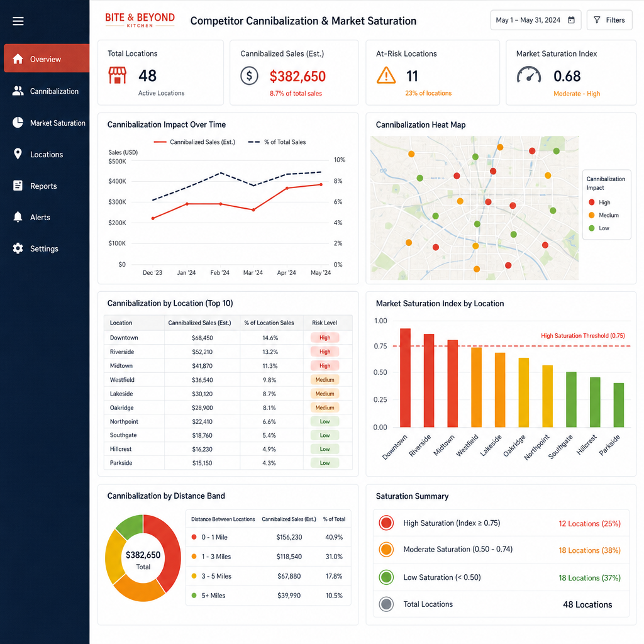Toggle Cannibalized Sales (Est.) line legend
The image size is (644, 644).
(194, 142)
